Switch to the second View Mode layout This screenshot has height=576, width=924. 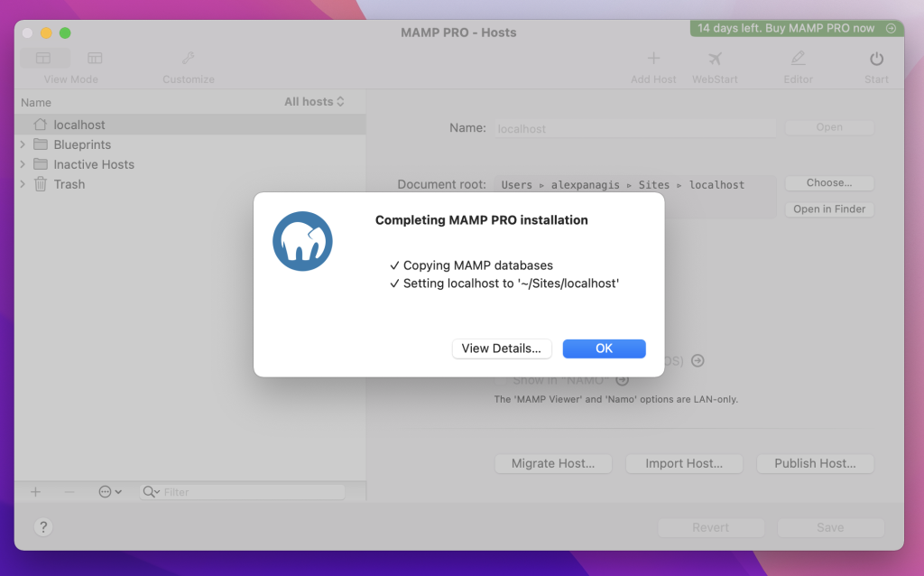[x=95, y=58]
